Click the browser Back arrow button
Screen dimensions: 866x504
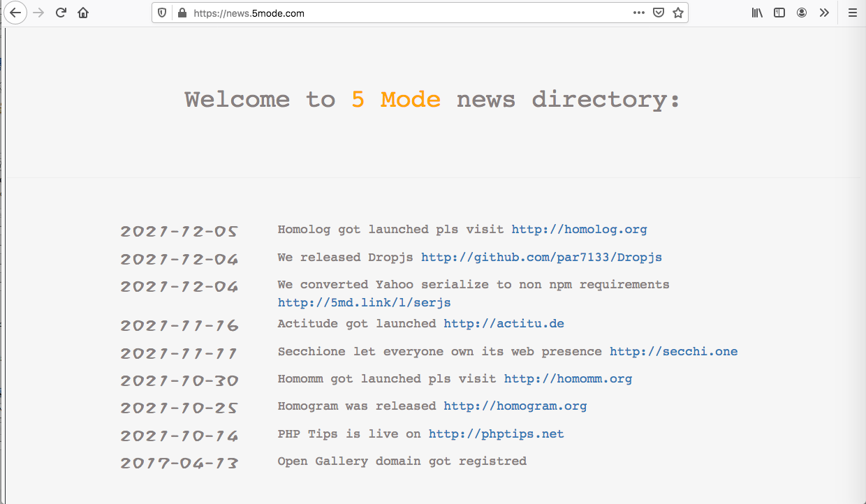[15, 13]
